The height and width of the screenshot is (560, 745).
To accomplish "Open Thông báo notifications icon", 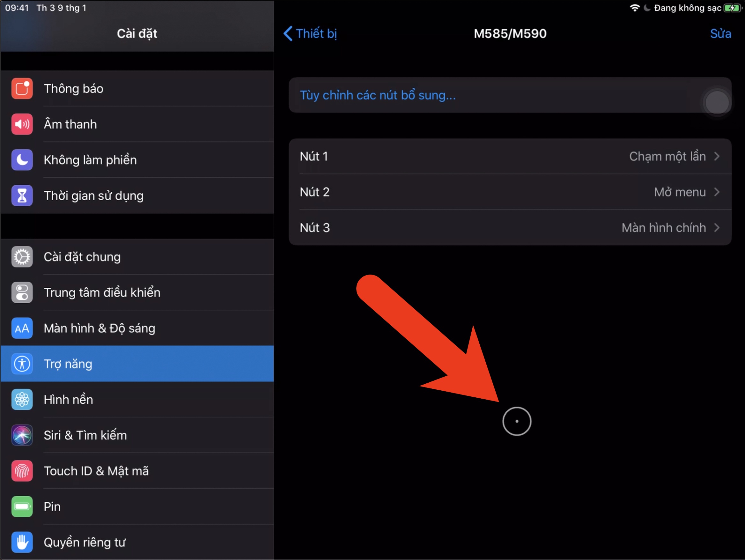I will coord(22,89).
